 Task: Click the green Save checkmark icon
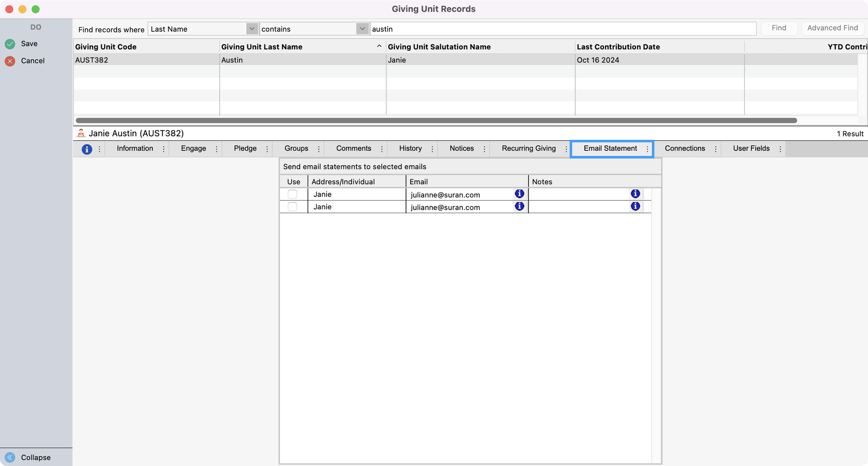(10, 44)
